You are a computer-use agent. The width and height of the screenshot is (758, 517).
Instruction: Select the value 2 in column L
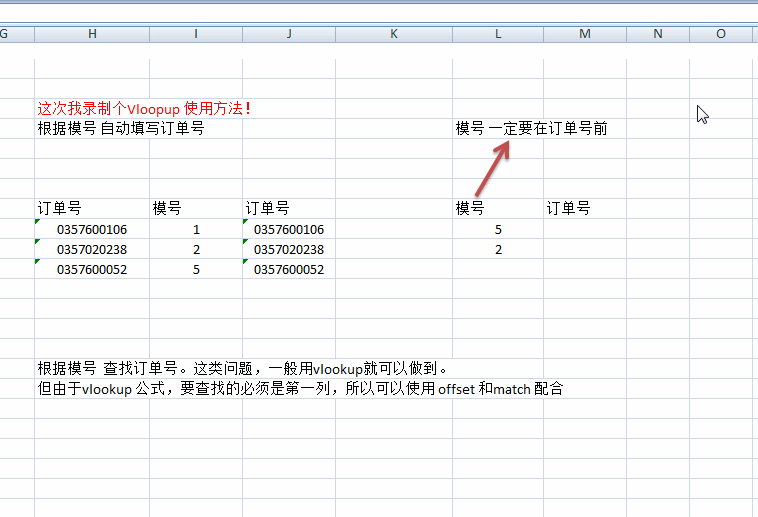coord(497,249)
